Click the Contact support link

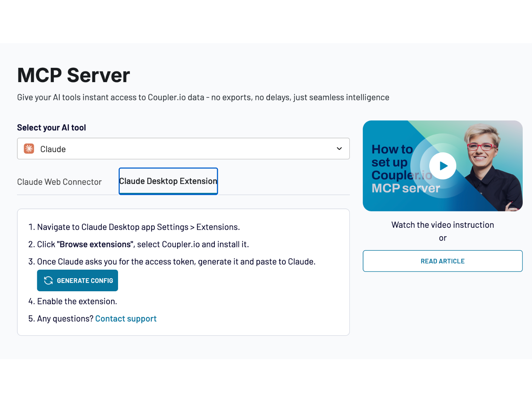click(x=126, y=318)
